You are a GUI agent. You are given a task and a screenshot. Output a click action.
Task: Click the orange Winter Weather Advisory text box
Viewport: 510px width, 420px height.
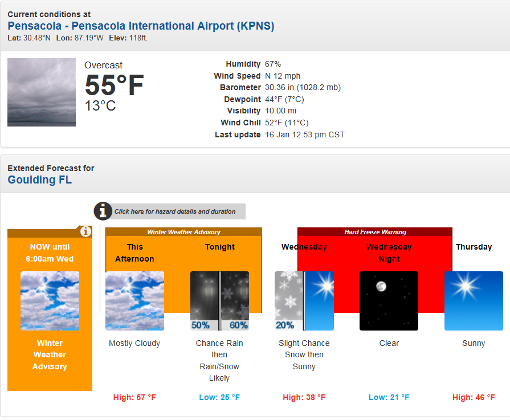(50, 355)
